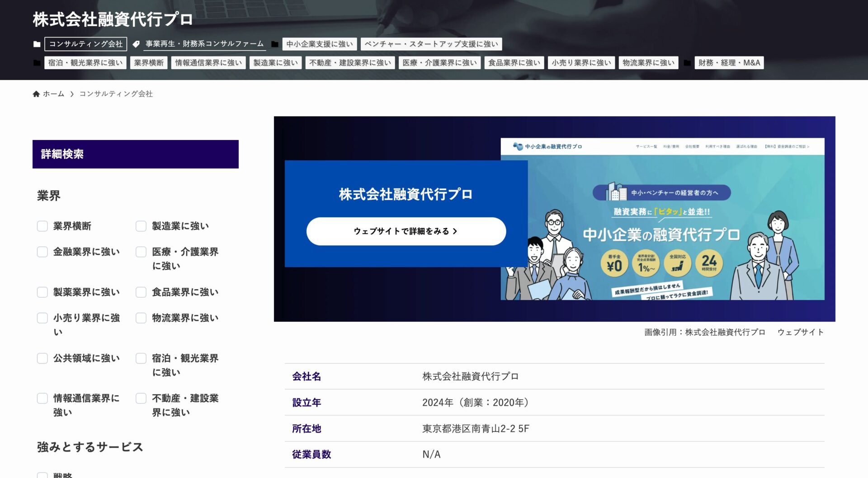Click the breadcrumb chevron separator after ホーム
The width and height of the screenshot is (868, 478).
(x=72, y=94)
